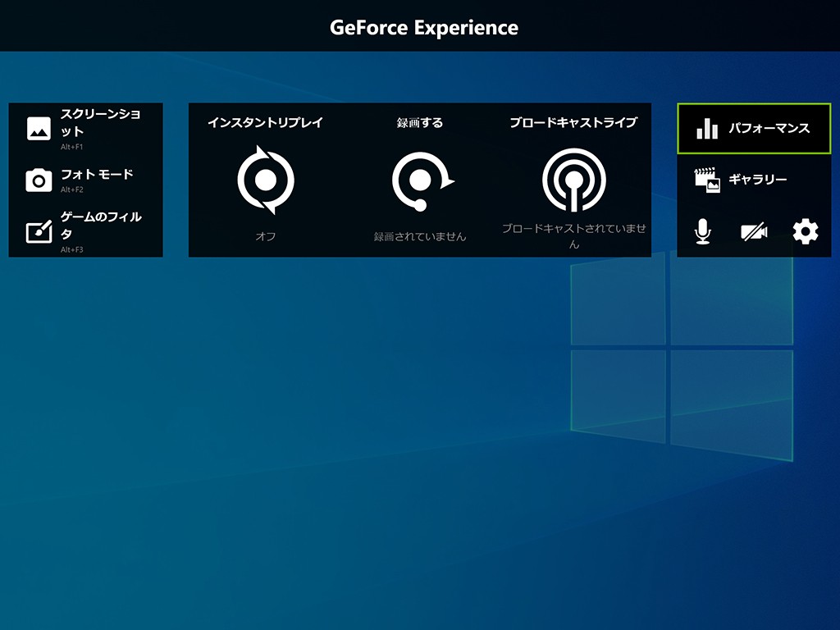Toggle the crossed-out camera icon
Viewport: 840px width, 630px height.
click(753, 232)
